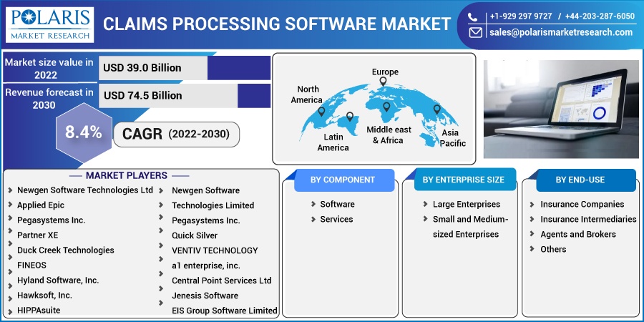Click the email envelope icon
Screen dimensions: 644x322
coord(475,32)
